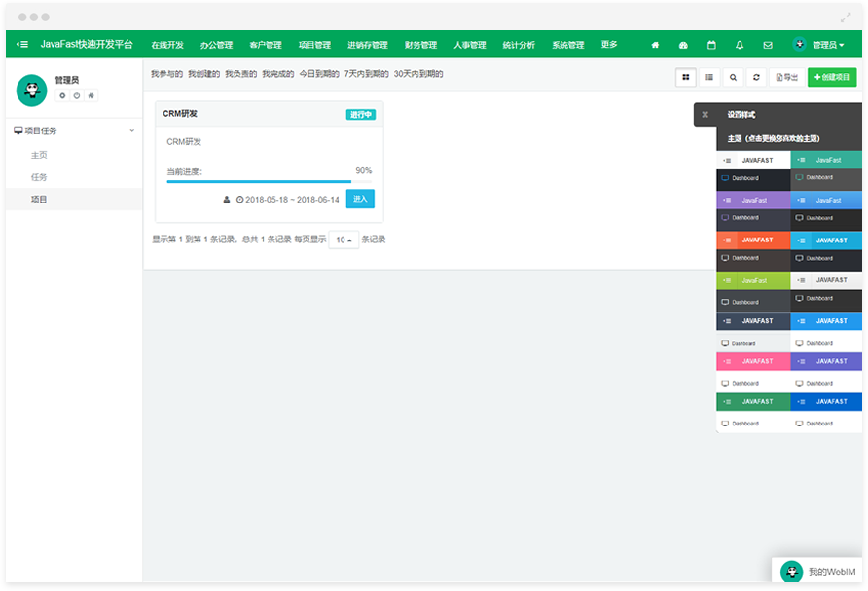The width and height of the screenshot is (868, 591).
Task: Collapse the sidebar using the top-left menu icon
Action: (22, 45)
